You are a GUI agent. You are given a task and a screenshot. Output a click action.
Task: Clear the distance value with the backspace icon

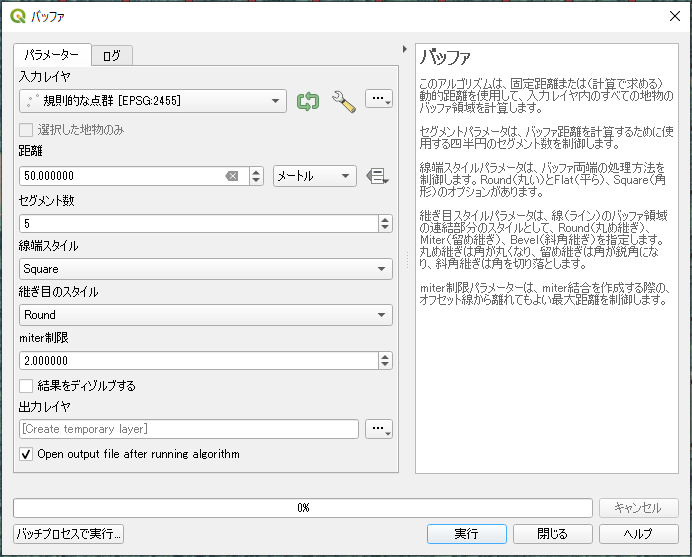point(232,176)
